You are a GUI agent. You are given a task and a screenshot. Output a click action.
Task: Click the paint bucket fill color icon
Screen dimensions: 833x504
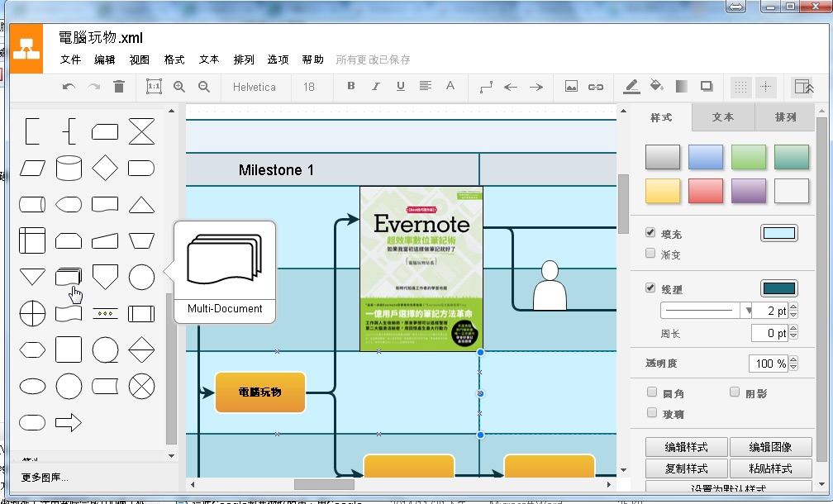point(657,86)
